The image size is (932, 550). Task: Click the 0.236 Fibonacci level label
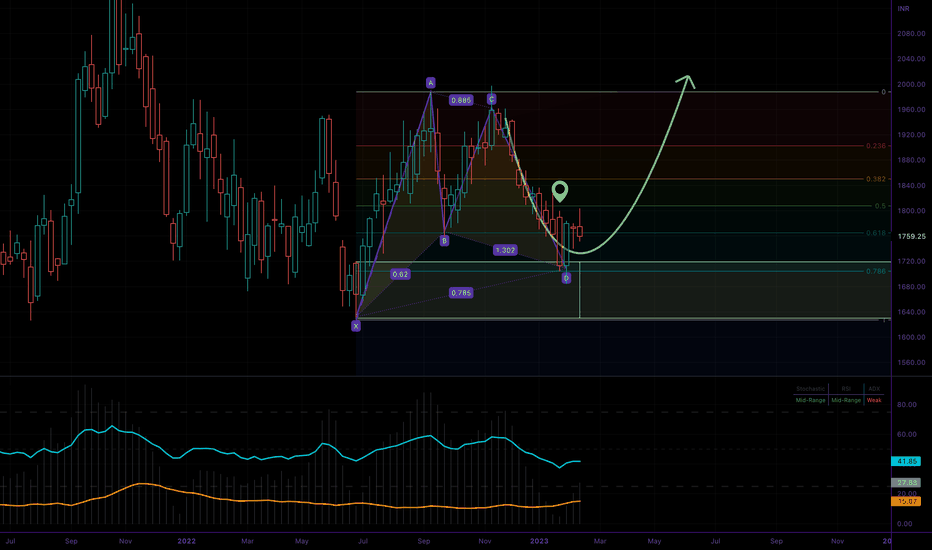tap(876, 146)
